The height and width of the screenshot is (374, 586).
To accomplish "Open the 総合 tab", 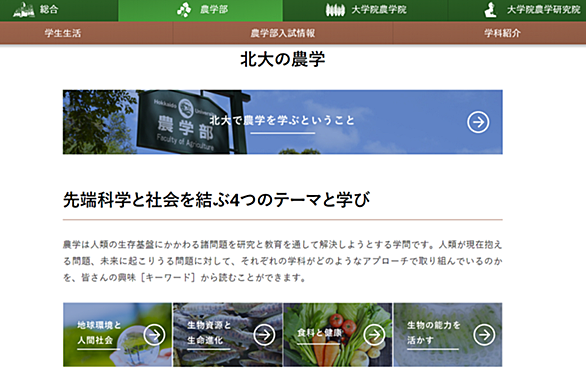I will 59,10.
